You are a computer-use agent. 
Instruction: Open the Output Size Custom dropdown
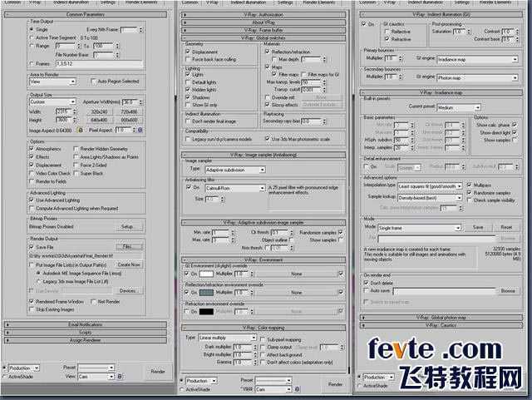click(52, 101)
